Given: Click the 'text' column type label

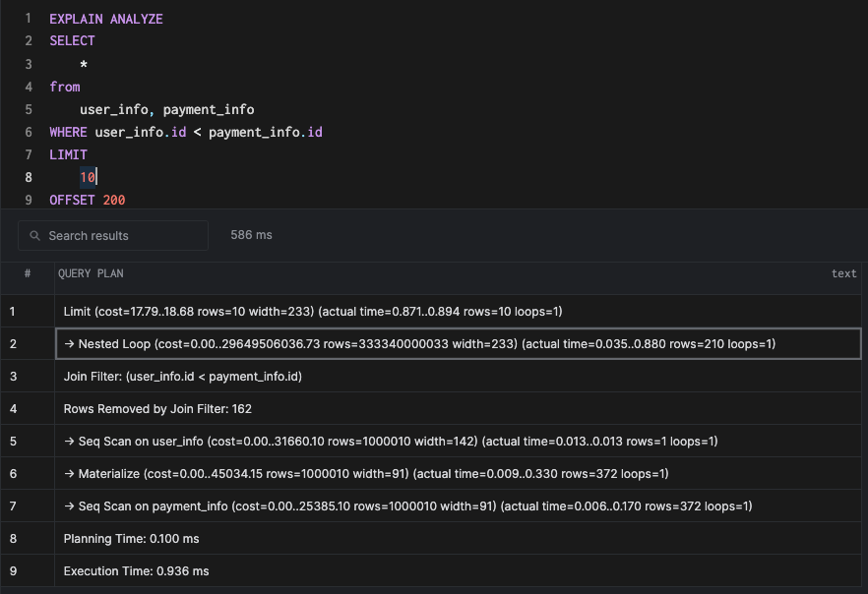Looking at the screenshot, I should (843, 273).
